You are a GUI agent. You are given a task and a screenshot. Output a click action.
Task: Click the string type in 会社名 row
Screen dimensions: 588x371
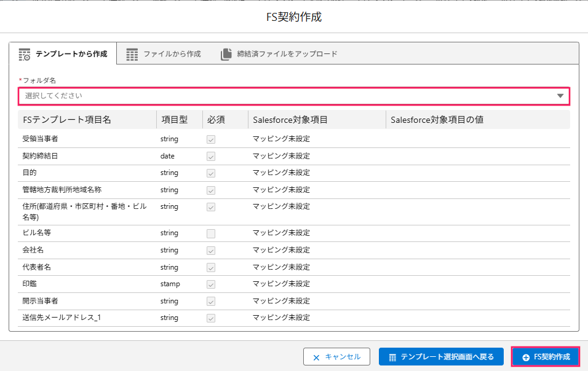(169, 250)
